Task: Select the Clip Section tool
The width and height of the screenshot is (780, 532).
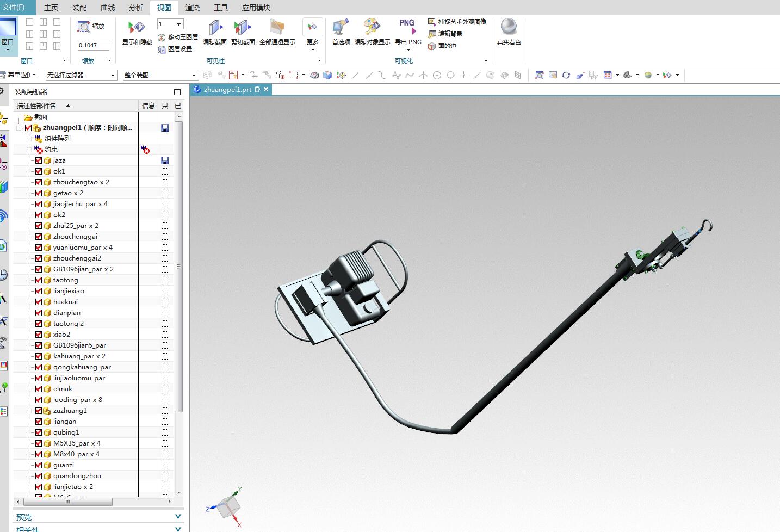Action: 243,27
